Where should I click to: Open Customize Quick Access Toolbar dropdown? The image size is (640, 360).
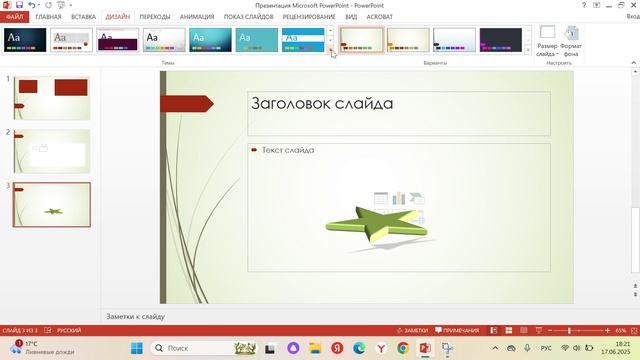[71, 5]
